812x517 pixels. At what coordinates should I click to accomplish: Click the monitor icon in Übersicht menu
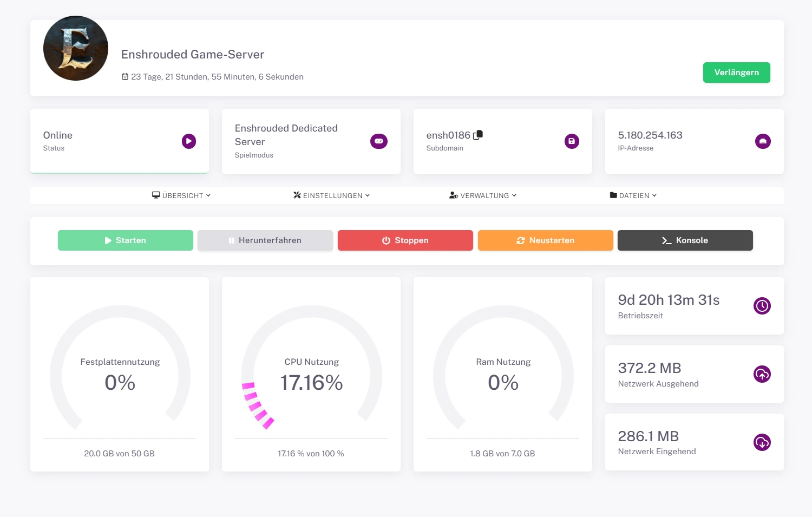coord(156,195)
